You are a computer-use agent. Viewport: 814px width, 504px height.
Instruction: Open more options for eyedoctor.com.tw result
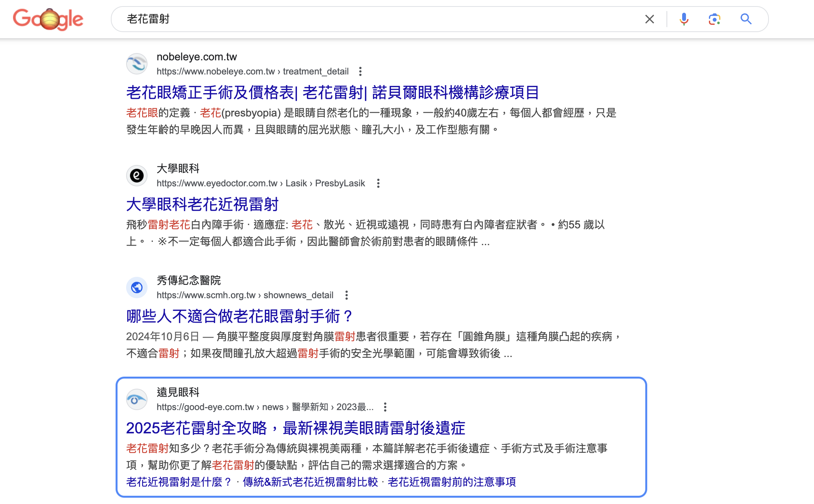coord(378,183)
